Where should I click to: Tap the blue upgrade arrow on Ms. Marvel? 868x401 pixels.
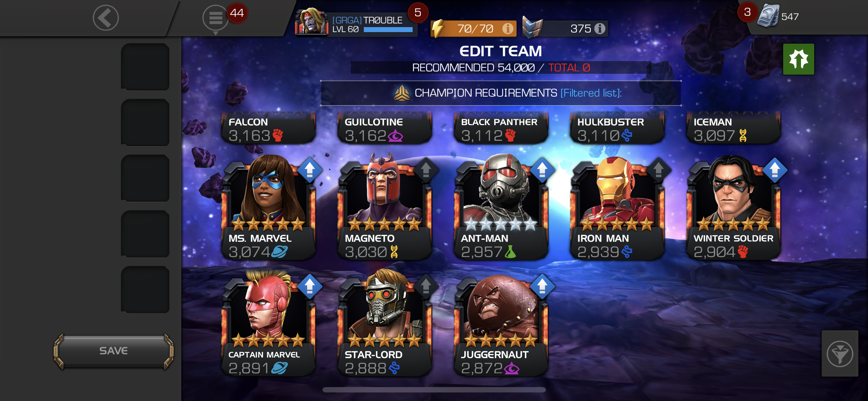310,170
